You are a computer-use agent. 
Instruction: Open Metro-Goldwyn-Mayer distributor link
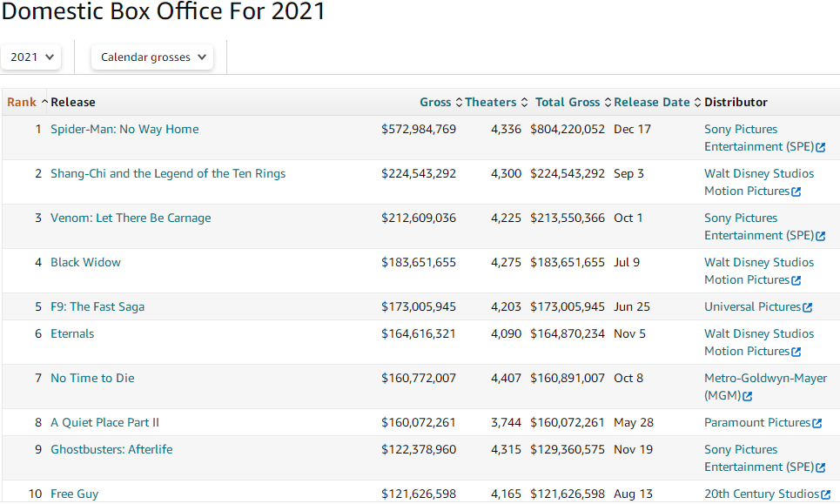pyautogui.click(x=765, y=386)
